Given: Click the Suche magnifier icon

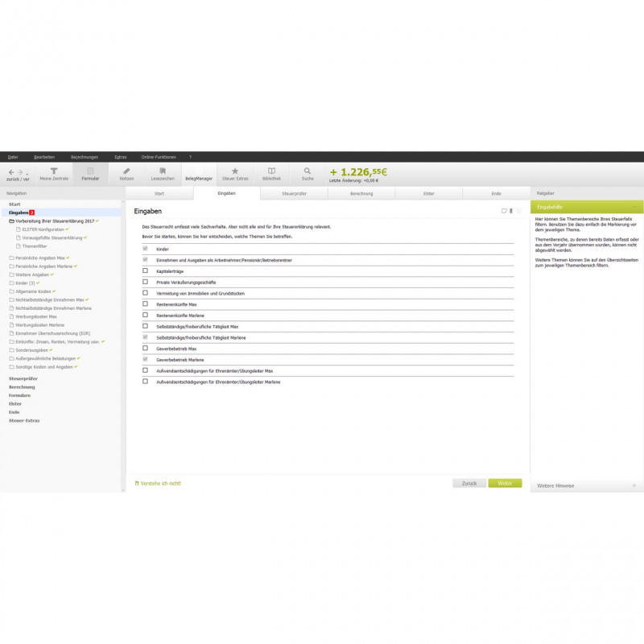Looking at the screenshot, I should point(308,174).
